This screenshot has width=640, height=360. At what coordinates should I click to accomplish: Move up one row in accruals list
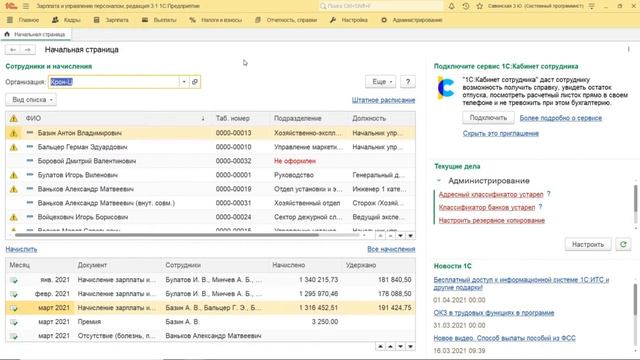[x=391, y=346]
